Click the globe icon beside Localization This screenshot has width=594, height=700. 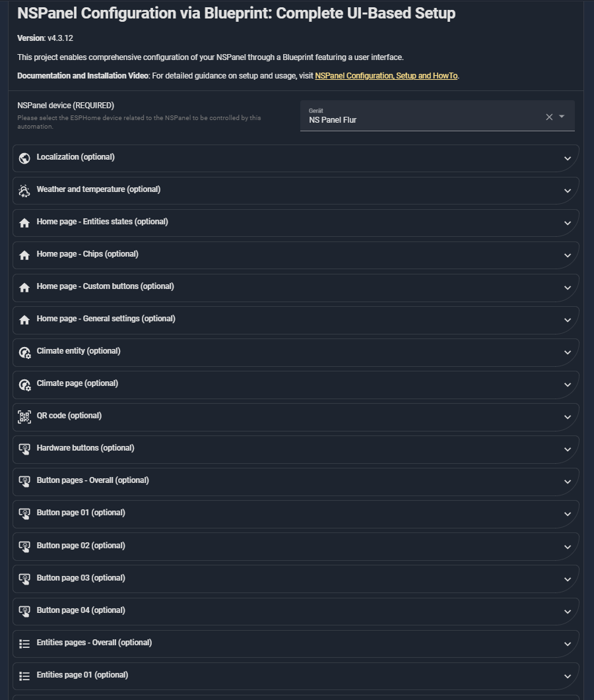[24, 158]
